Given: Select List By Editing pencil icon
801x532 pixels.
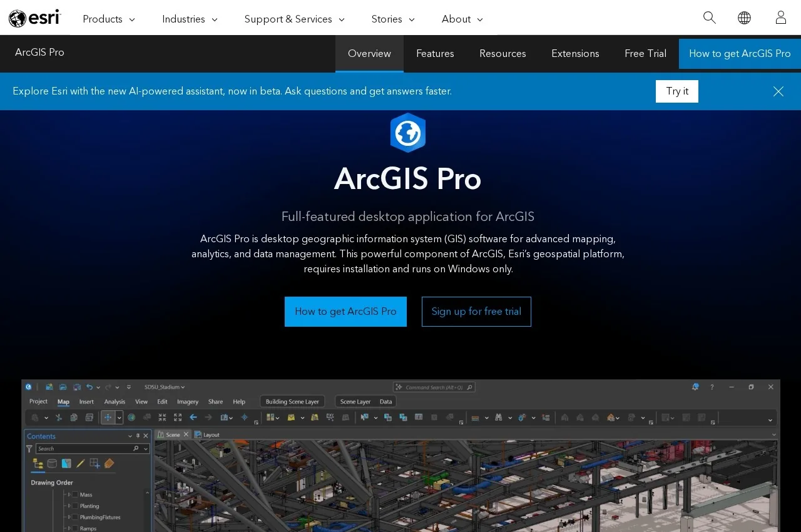Looking at the screenshot, I should [80, 464].
